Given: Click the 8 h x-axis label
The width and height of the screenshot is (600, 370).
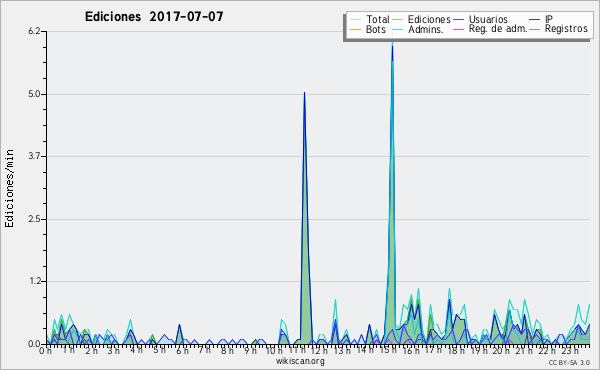Looking at the screenshot, I should click(x=228, y=351).
